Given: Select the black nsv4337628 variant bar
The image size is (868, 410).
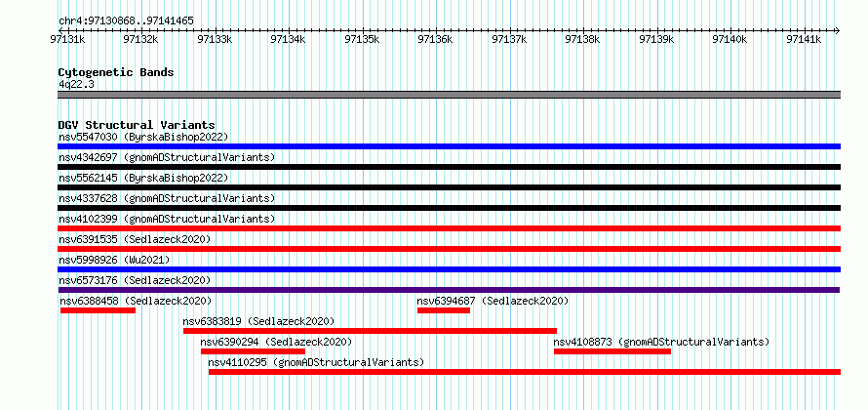Looking at the screenshot, I should click(x=449, y=208).
